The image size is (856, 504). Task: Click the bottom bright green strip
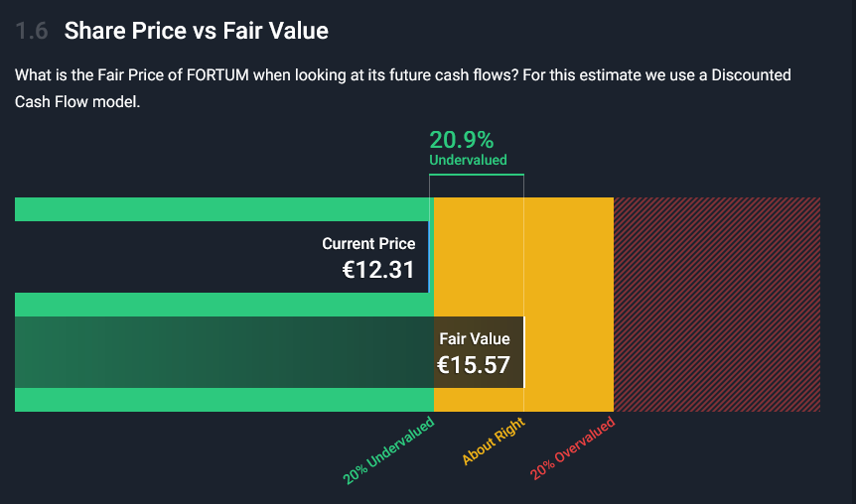(x=223, y=400)
